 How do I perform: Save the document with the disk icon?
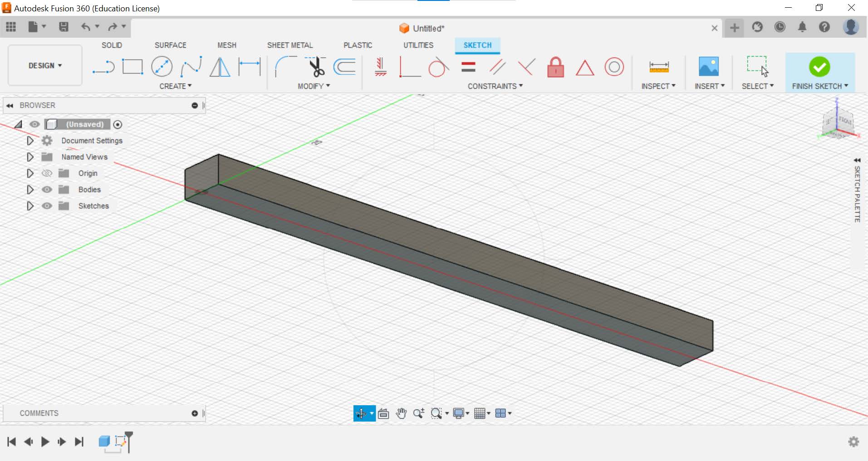[64, 27]
